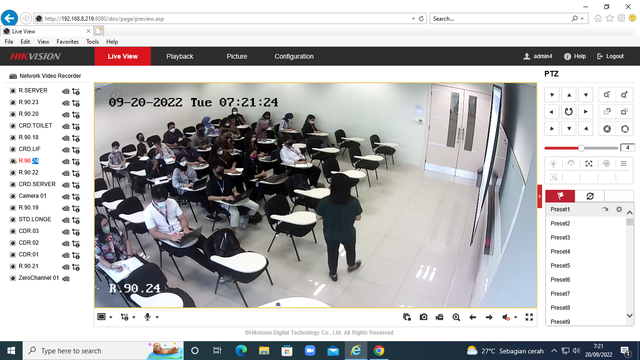Click PTZ zoom in icon
Viewport: 640px width, 360px height.
pyautogui.click(x=624, y=95)
